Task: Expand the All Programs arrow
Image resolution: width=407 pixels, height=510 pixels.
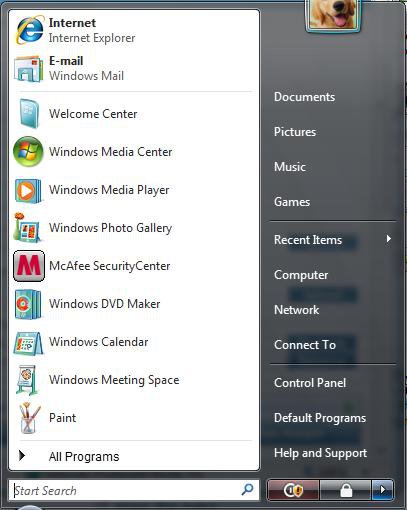Action: [x=22, y=455]
